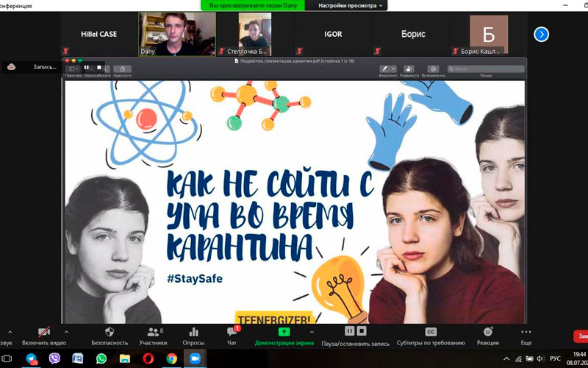This screenshot has height=368, width=588.
Task: Open File Explorer from the taskbar
Action: point(124,358)
